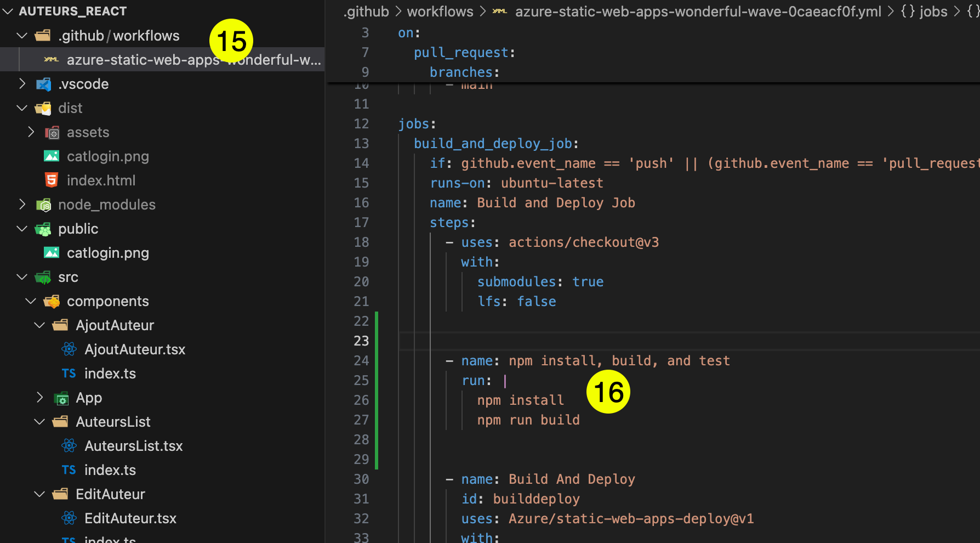The width and height of the screenshot is (980, 543).
Task: Open the jobs breadcrumb at the editor top
Action: tap(931, 11)
